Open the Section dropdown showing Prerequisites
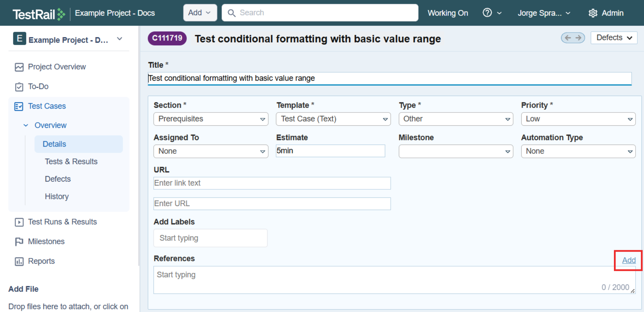The width and height of the screenshot is (644, 312). coord(211,119)
